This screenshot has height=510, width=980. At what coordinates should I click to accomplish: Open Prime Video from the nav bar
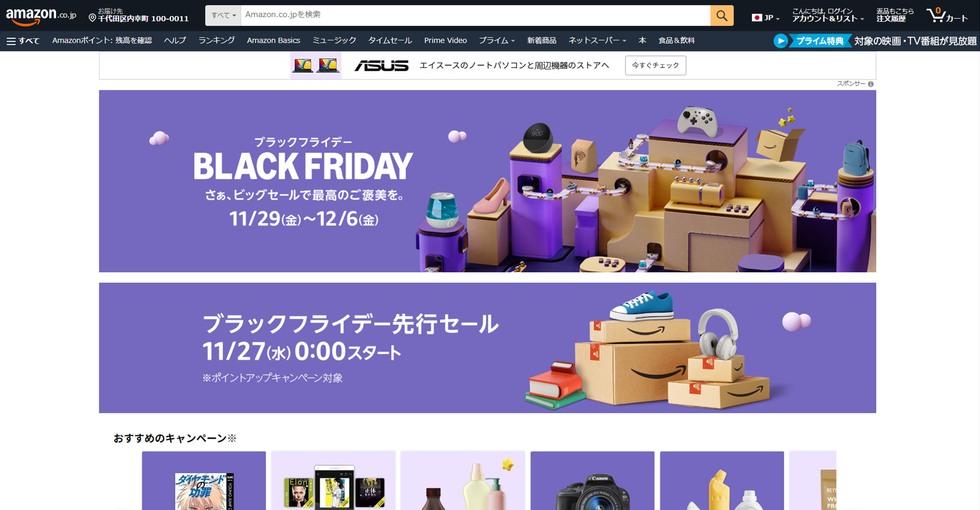(x=445, y=40)
